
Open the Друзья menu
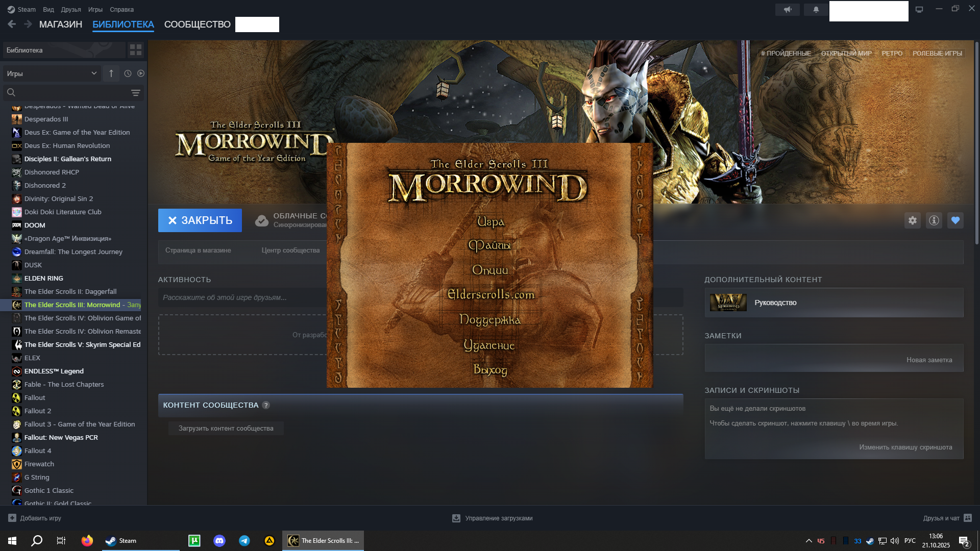click(x=70, y=10)
